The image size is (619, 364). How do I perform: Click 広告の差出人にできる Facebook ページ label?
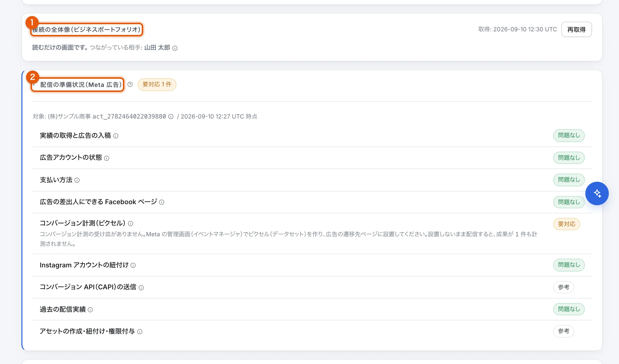click(x=98, y=202)
